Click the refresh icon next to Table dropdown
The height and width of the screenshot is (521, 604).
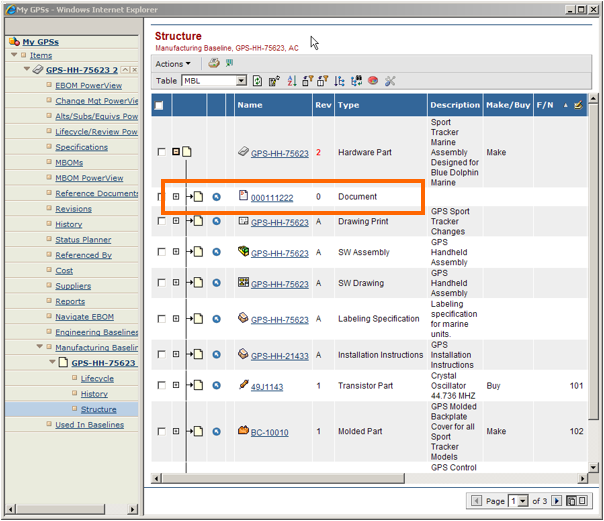(x=257, y=81)
